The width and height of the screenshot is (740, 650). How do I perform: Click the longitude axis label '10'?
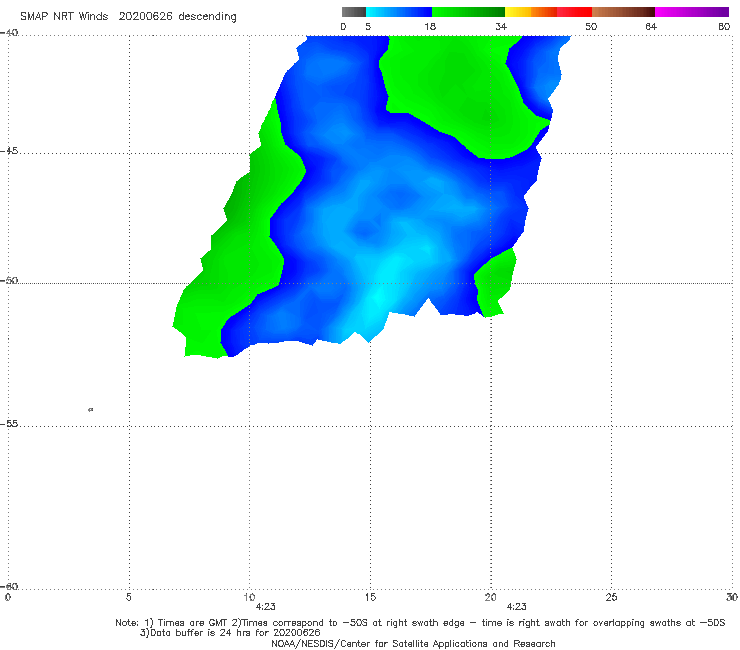click(249, 597)
